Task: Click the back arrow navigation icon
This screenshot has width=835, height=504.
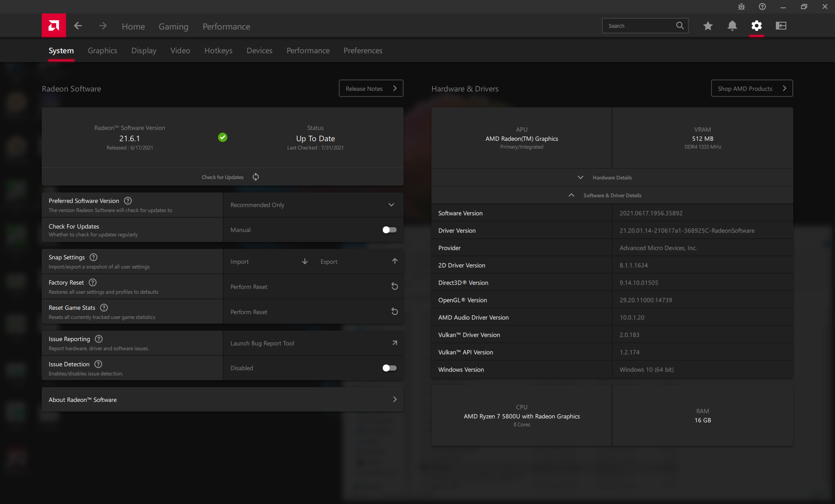Action: click(x=78, y=26)
